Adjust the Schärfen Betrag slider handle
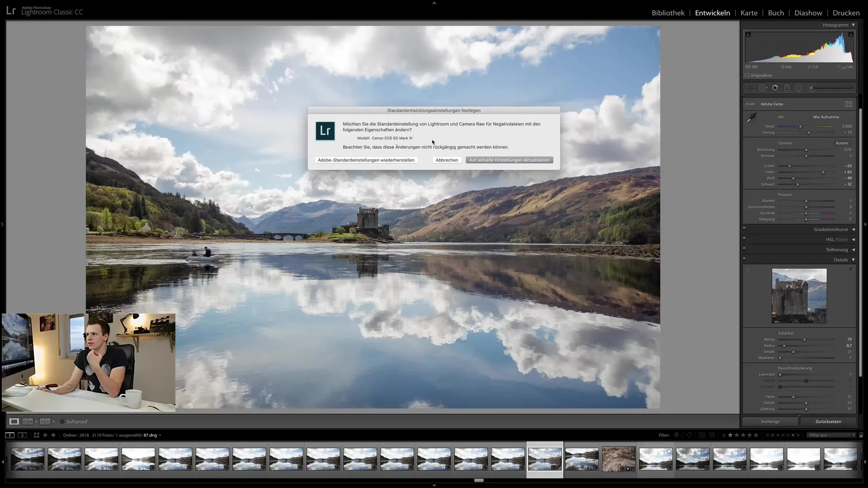868x488 pixels. coord(804,340)
